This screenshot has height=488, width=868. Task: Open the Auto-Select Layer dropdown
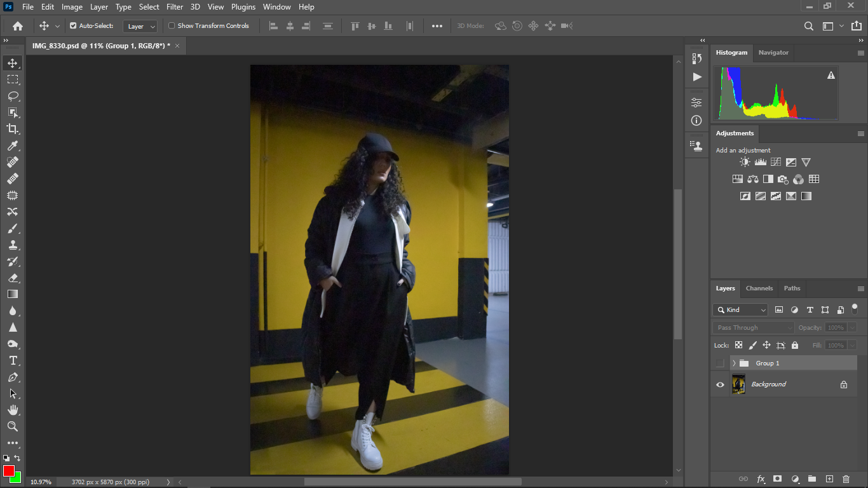pos(140,26)
